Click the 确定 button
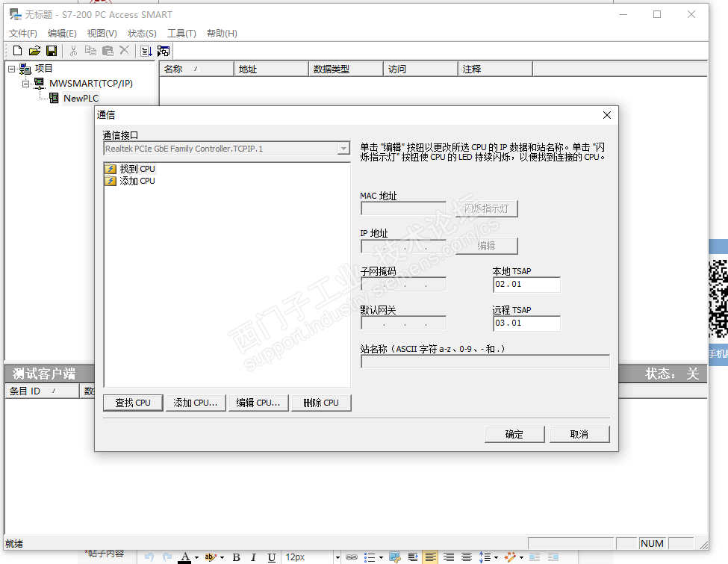 click(514, 434)
